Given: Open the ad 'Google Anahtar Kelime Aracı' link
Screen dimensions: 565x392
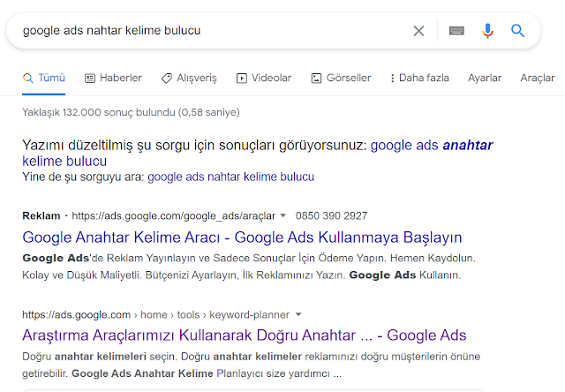Looking at the screenshot, I should click(x=242, y=237).
